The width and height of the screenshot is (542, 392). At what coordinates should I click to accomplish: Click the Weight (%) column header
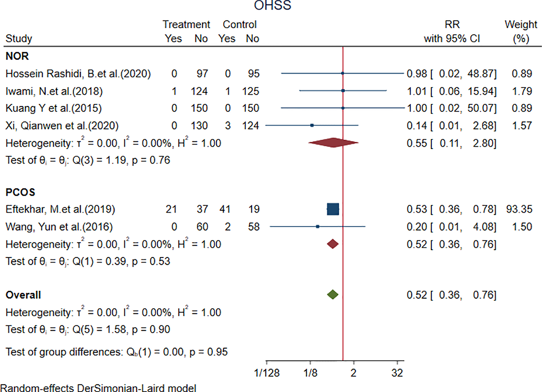pos(521,31)
